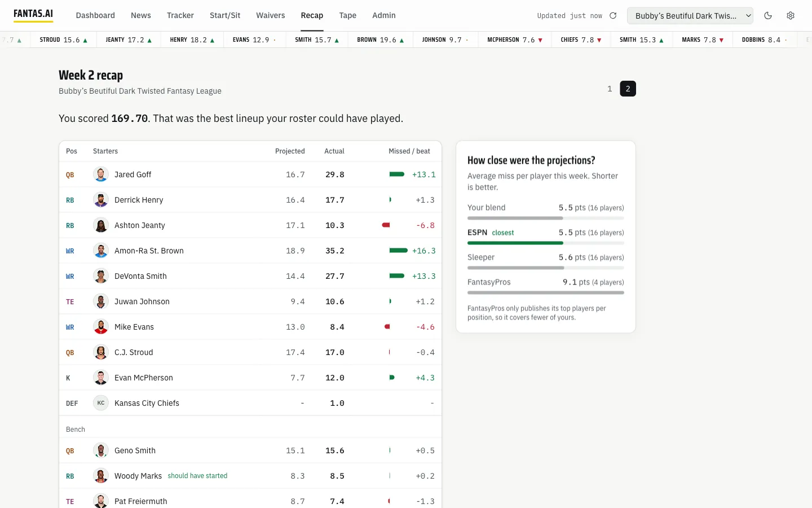Open the Tape tab

tap(348, 15)
